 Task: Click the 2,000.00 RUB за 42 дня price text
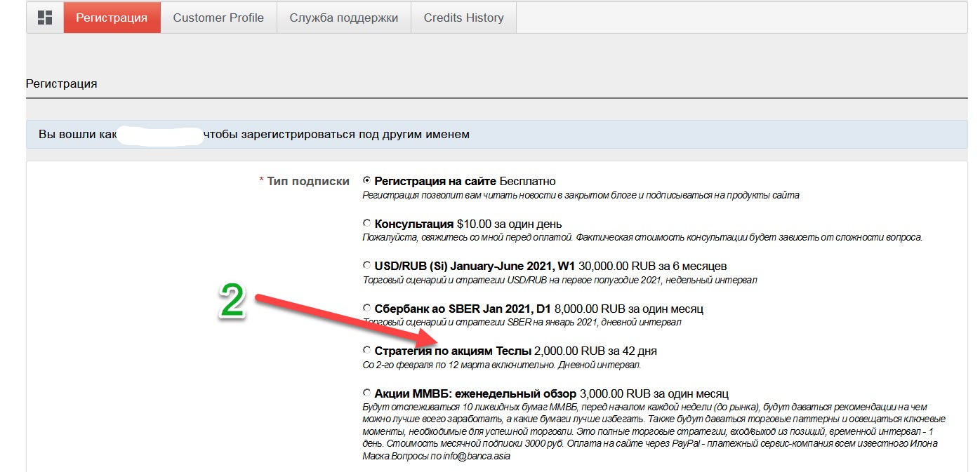pyautogui.click(x=595, y=351)
